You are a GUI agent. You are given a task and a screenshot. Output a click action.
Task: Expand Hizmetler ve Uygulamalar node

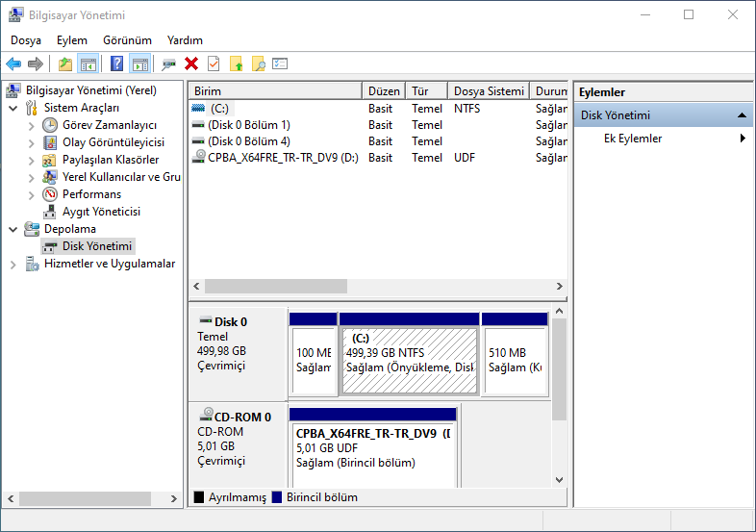coord(13,265)
